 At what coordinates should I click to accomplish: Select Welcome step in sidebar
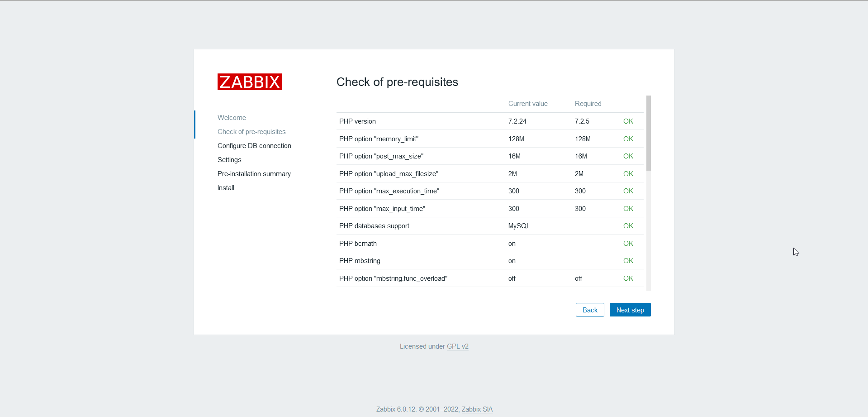coord(232,118)
